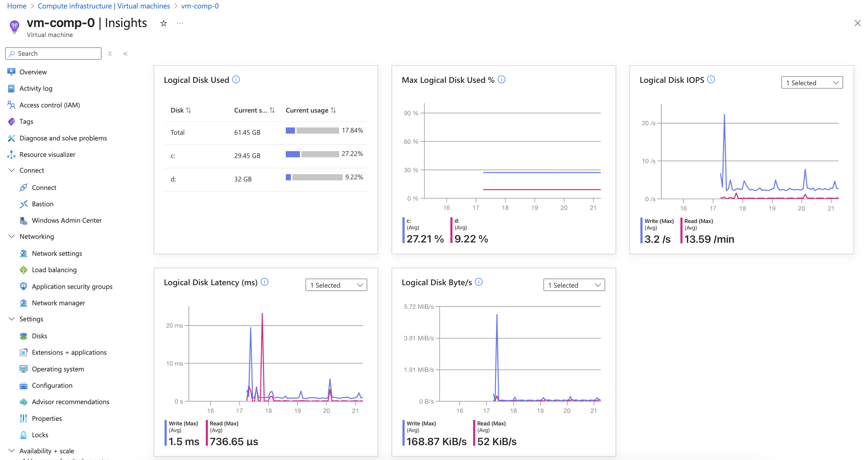Click the Load balancing icon
868x460 pixels.
(23, 270)
